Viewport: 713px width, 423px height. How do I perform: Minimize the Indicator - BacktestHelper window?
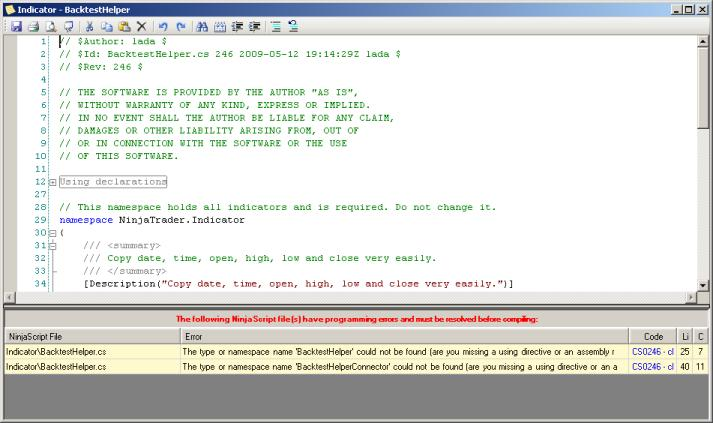676,10
